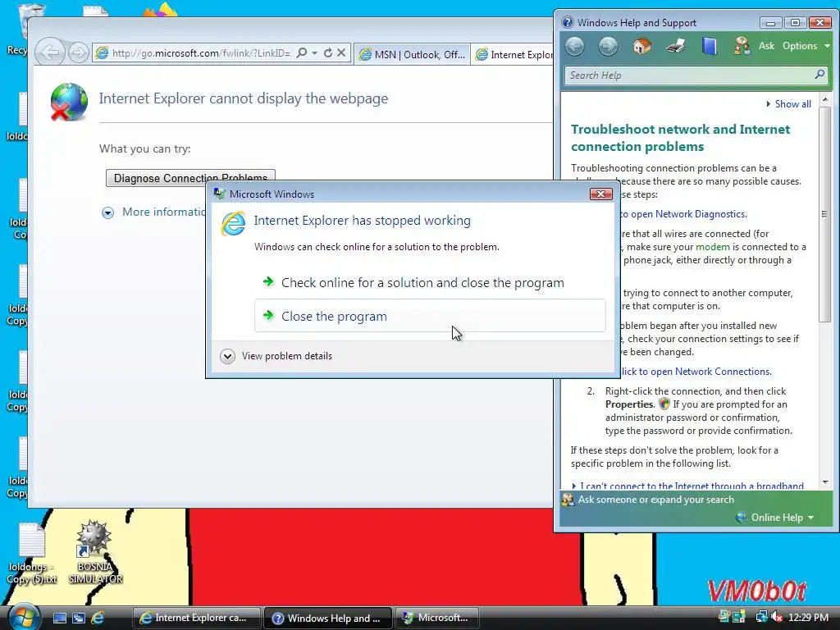Click Forward button in Help and Support
This screenshot has height=630, width=840.
[x=608, y=46]
